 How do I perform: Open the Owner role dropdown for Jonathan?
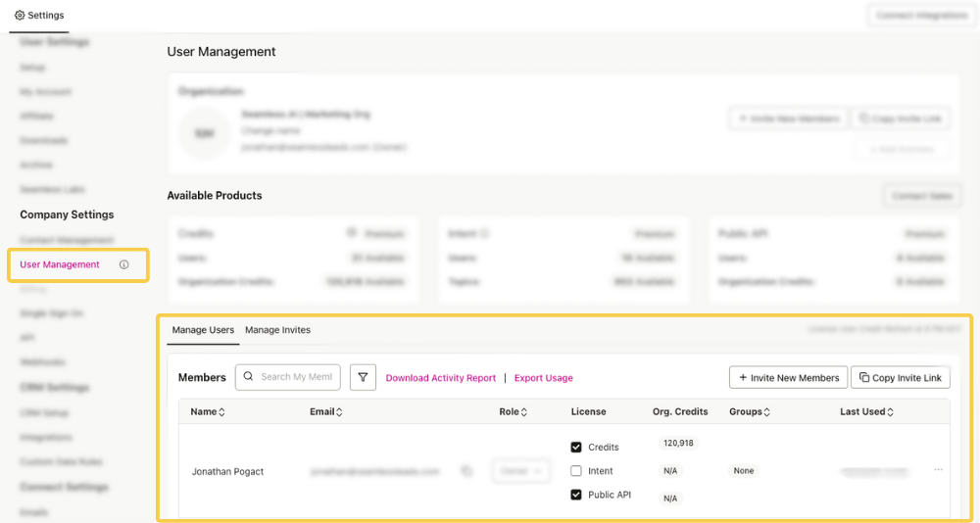point(521,471)
